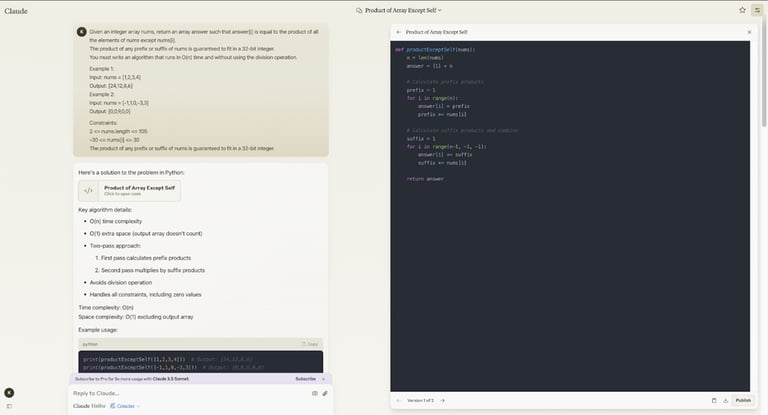
Task: Click the back arrow in artifact panel
Action: 398,32
